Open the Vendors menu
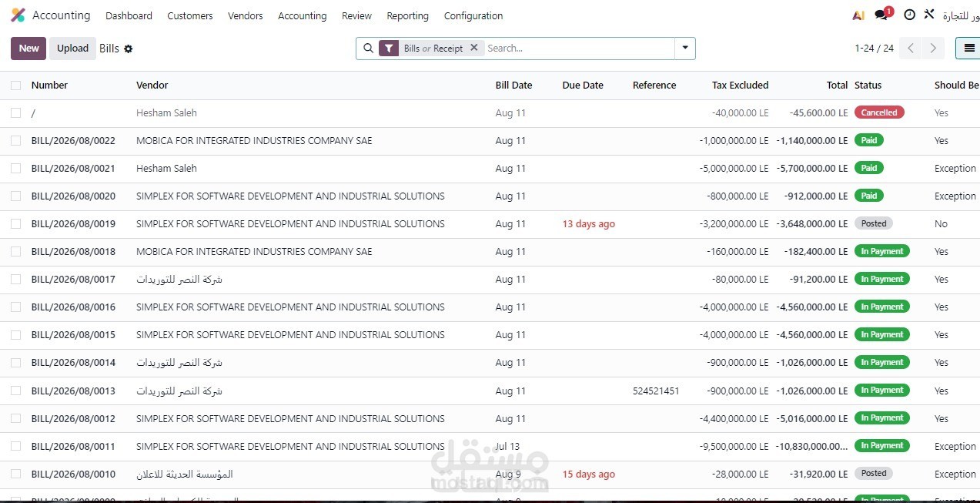The height and width of the screenshot is (503, 980). pyautogui.click(x=245, y=15)
